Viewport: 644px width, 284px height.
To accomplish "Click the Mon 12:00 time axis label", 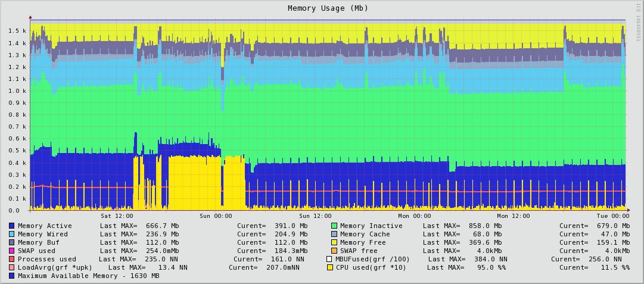I will [514, 216].
